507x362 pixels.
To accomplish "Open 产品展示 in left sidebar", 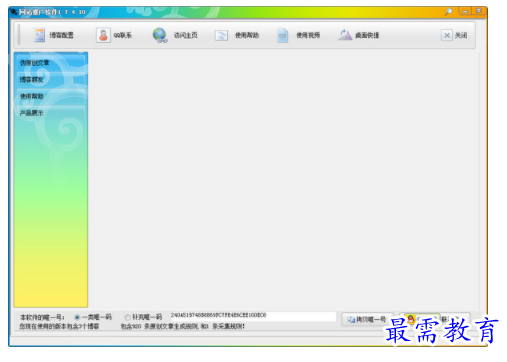I will pos(51,113).
